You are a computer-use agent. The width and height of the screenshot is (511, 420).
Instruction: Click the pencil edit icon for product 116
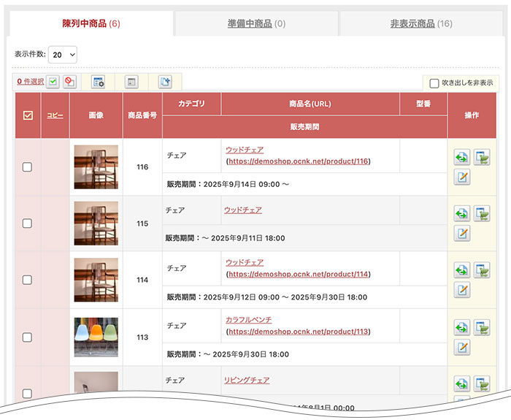tap(461, 177)
